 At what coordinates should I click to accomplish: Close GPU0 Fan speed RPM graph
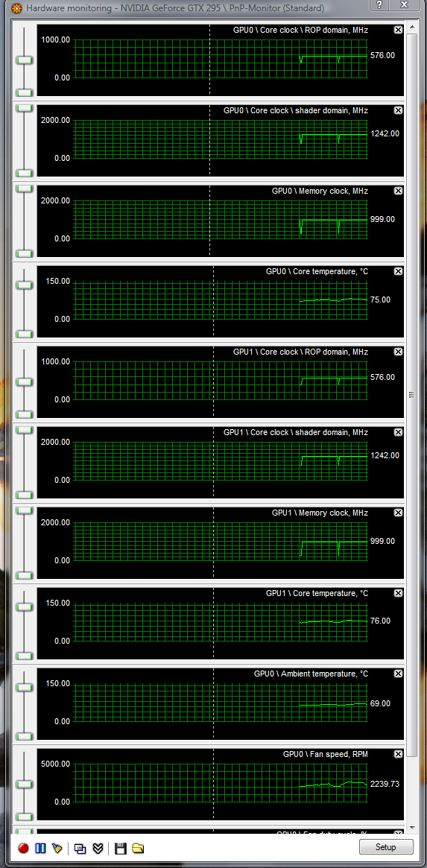point(398,754)
